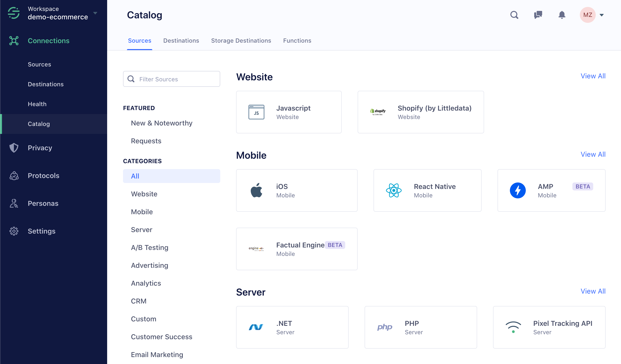Switch to the Destinations tab
The width and height of the screenshot is (621, 364).
point(181,41)
